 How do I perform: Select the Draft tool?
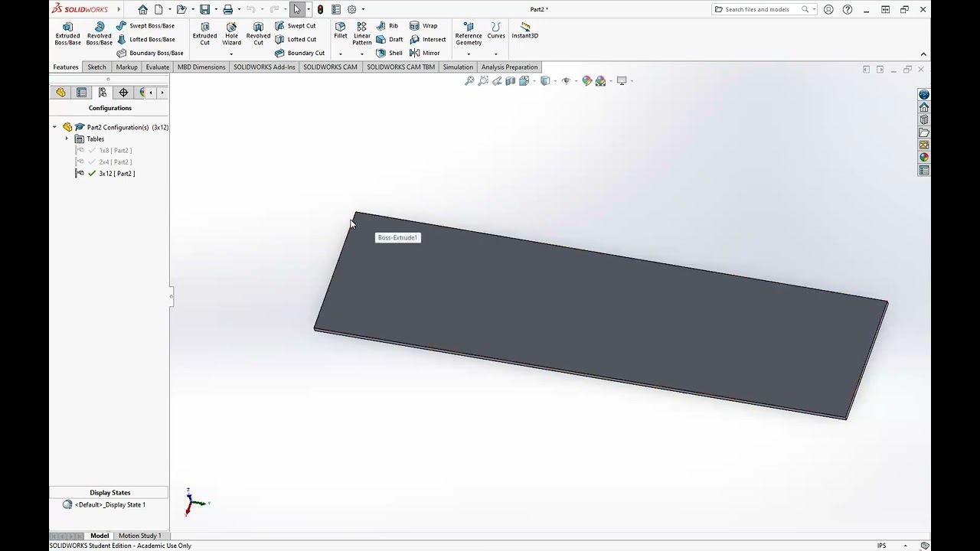point(389,39)
